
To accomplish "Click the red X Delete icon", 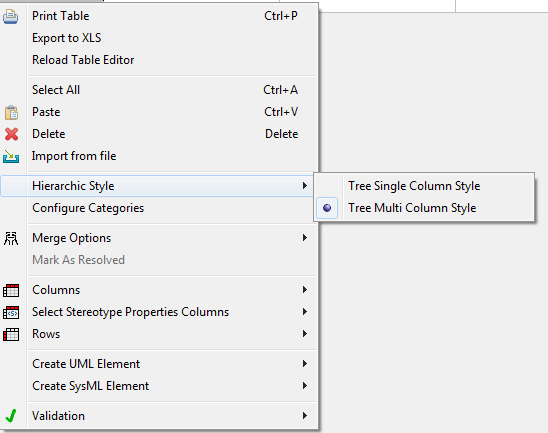I will [11, 134].
